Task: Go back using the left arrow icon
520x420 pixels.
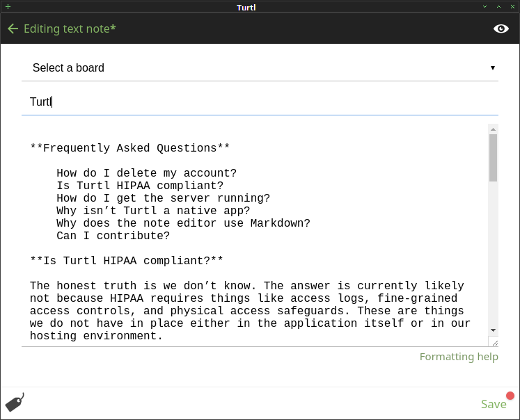Action: pos(13,29)
